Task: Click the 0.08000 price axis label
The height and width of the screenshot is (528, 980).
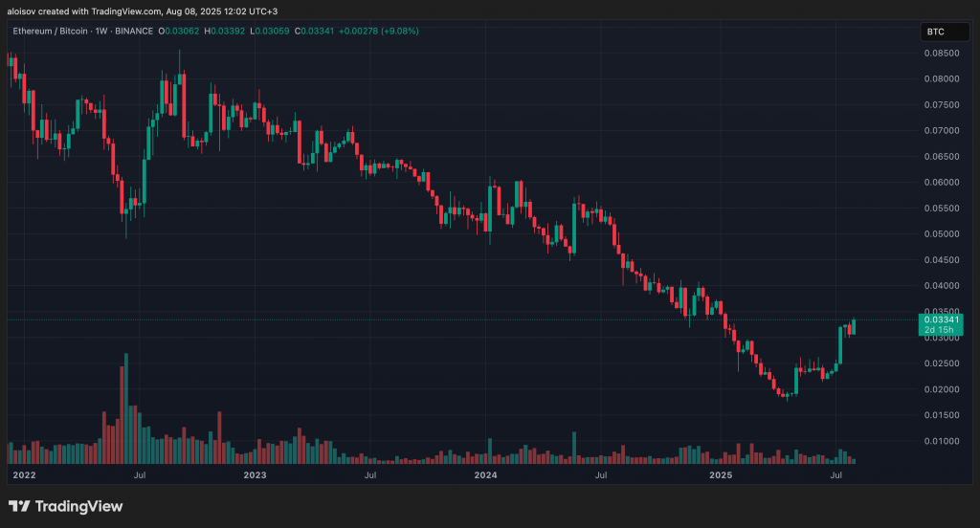Action: click(942, 78)
